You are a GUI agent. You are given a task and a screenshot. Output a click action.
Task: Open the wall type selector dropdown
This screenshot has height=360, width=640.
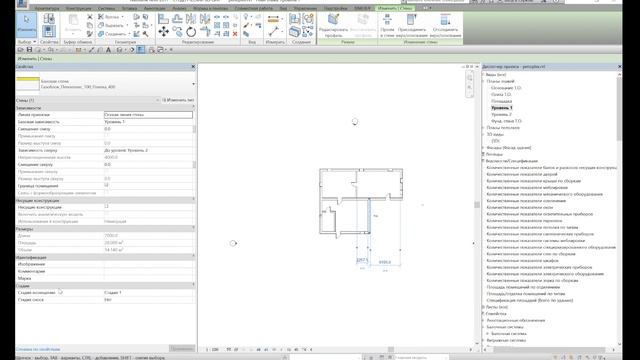(x=193, y=84)
